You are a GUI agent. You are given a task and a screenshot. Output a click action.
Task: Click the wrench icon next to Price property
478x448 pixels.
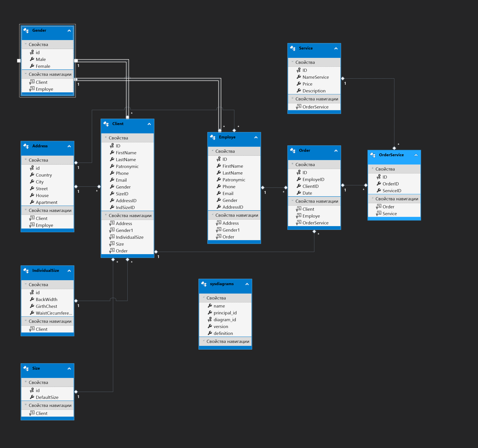299,84
